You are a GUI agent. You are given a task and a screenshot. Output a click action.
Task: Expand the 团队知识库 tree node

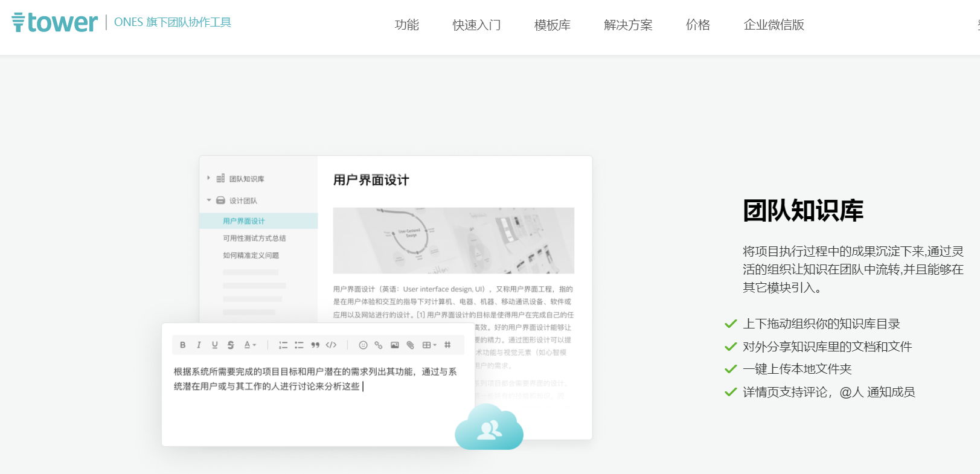click(208, 178)
